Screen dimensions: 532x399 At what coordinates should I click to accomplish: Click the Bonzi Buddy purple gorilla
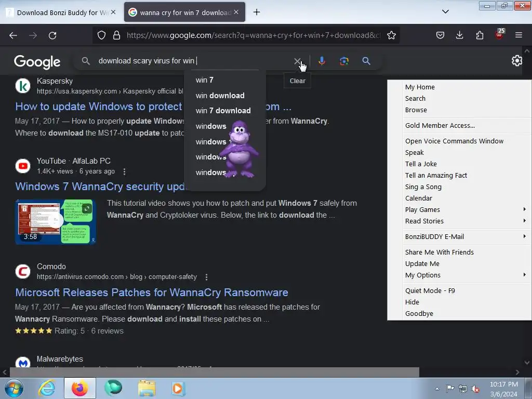pos(240,149)
